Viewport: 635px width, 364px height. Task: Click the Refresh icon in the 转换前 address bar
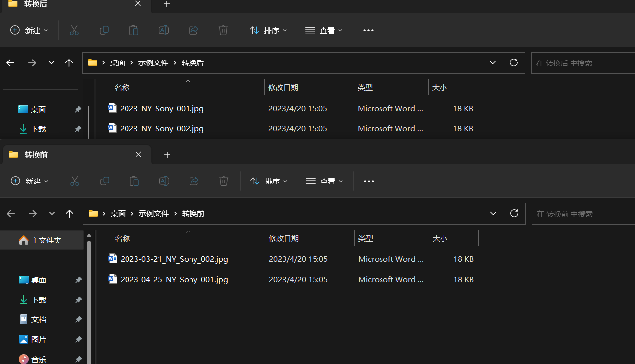514,213
